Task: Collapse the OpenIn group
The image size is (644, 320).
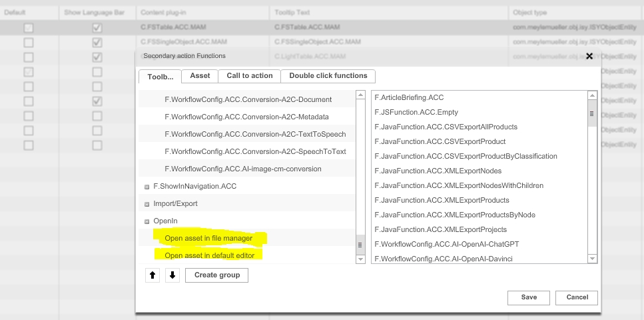Action: (x=147, y=221)
